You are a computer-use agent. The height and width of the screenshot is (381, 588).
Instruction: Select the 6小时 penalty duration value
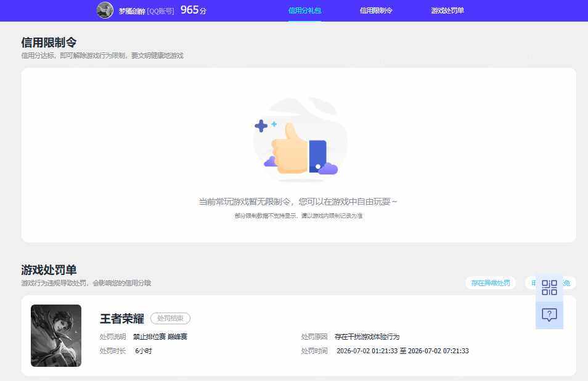(143, 351)
